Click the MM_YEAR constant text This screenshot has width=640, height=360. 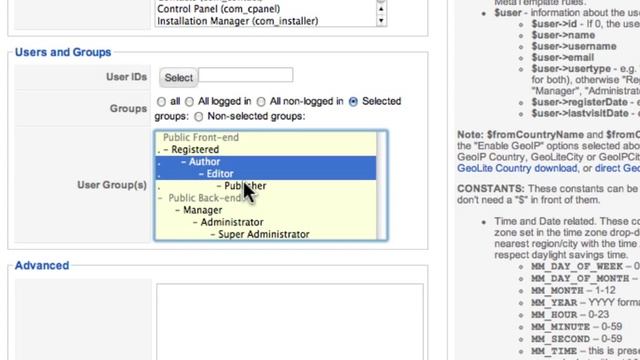[x=554, y=303]
